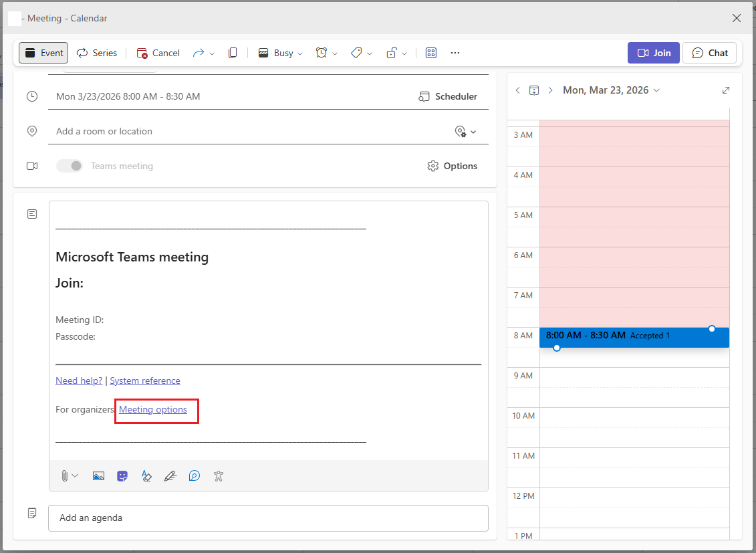Go to previous day in calendar

click(518, 90)
